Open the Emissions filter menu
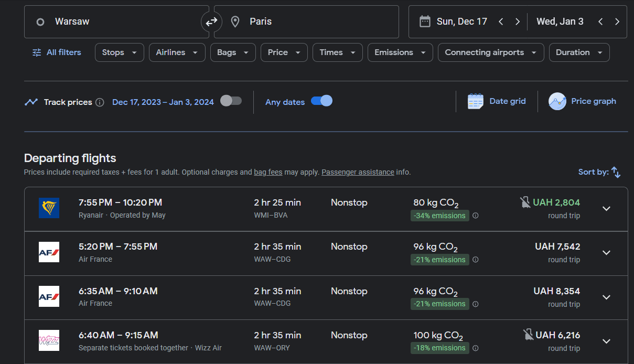Screen dimensions: 634x364 (x=400, y=52)
